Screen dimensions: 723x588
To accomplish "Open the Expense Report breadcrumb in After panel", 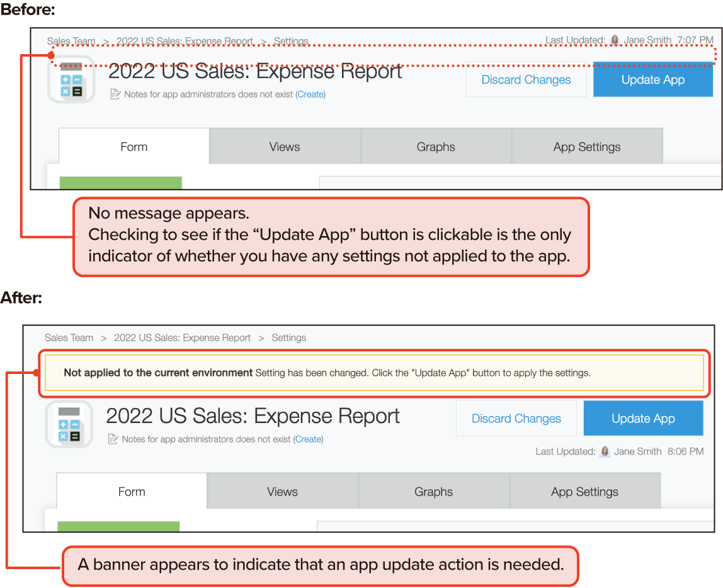I will (182, 338).
